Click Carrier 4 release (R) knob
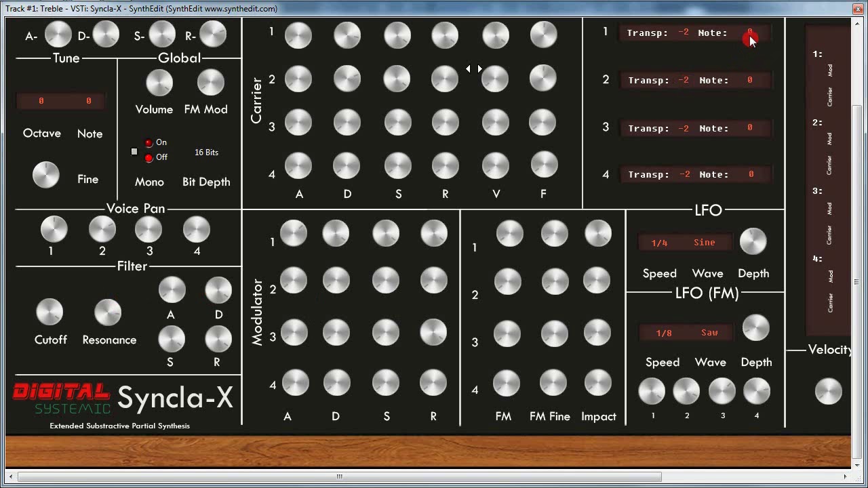This screenshot has height=488, width=868. pos(445,165)
